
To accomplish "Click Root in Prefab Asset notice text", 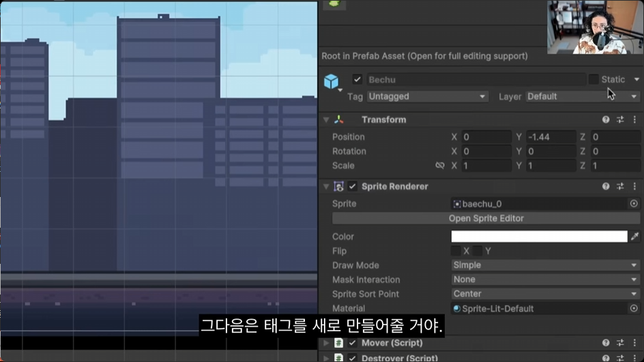I will tap(425, 56).
